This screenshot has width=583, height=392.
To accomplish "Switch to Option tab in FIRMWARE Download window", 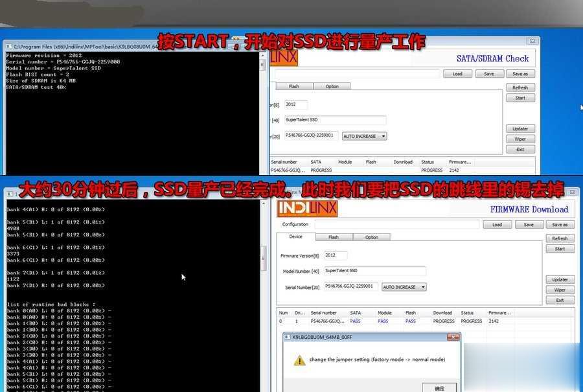I will 371,237.
